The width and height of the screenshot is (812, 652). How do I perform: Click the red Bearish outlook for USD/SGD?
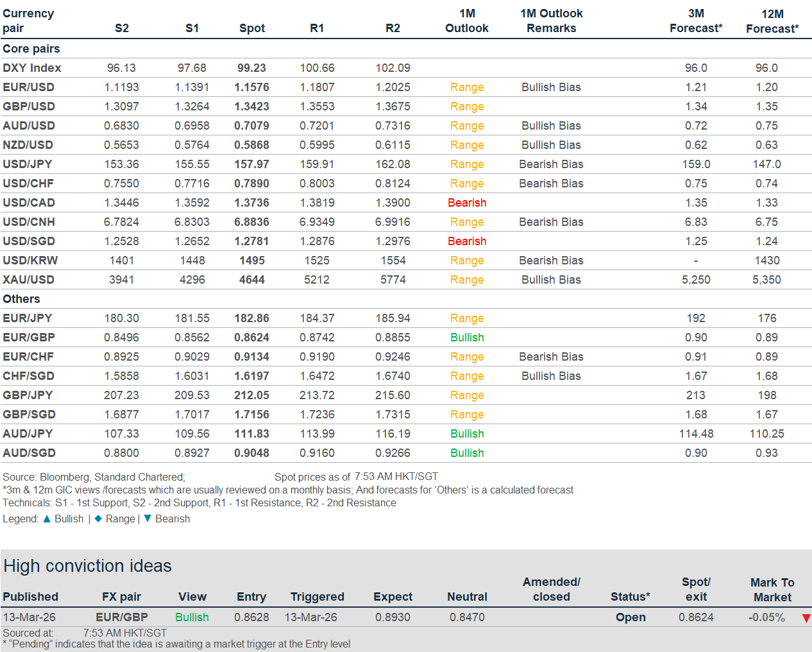click(467, 241)
